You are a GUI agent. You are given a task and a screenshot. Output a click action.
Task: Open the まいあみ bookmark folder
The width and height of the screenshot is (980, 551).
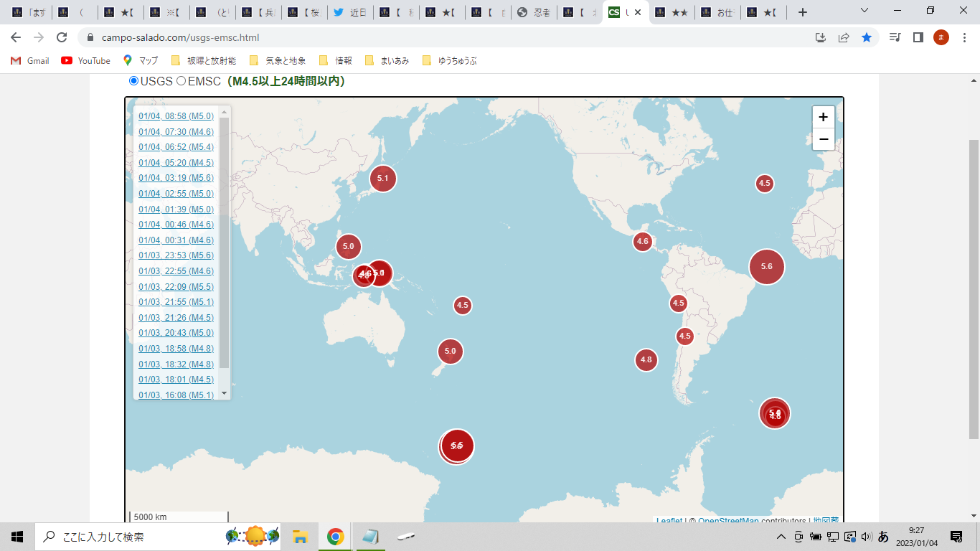(x=387, y=61)
